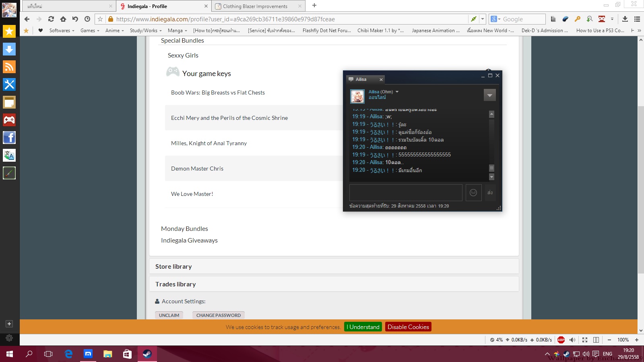Go back to the previous page
Viewport: 644px width, 362px height.
(x=27, y=19)
